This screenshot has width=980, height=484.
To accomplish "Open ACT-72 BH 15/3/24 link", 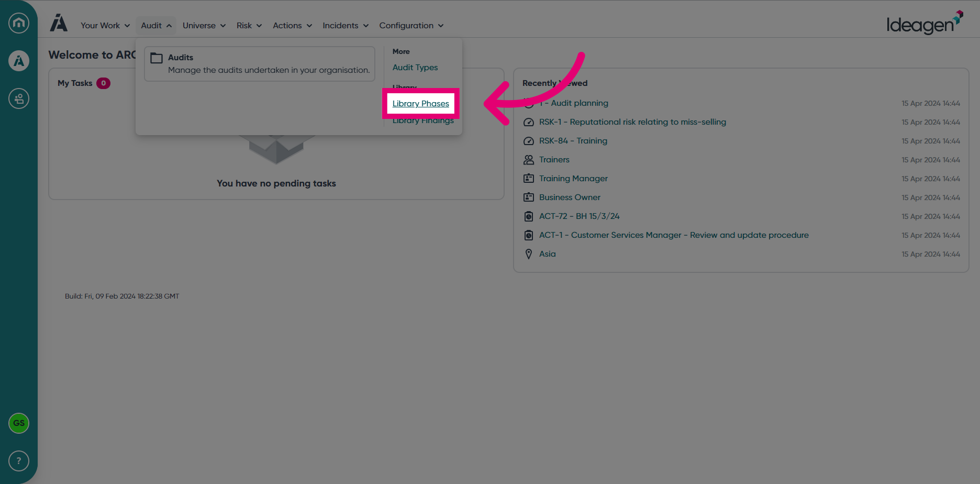I will click(580, 216).
